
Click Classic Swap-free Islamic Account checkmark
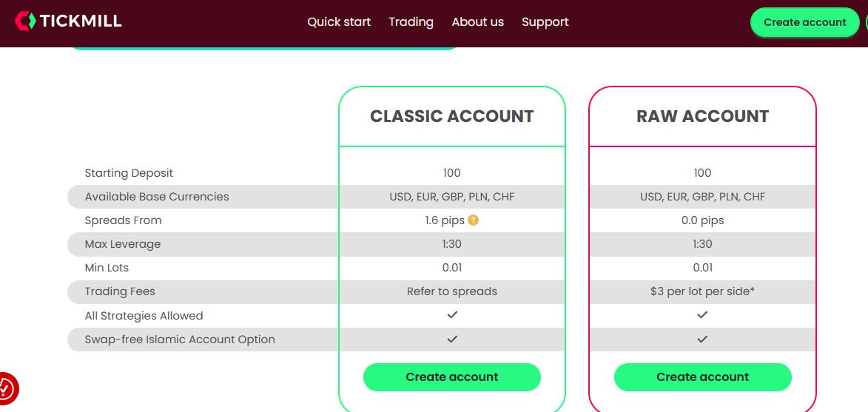[452, 339]
